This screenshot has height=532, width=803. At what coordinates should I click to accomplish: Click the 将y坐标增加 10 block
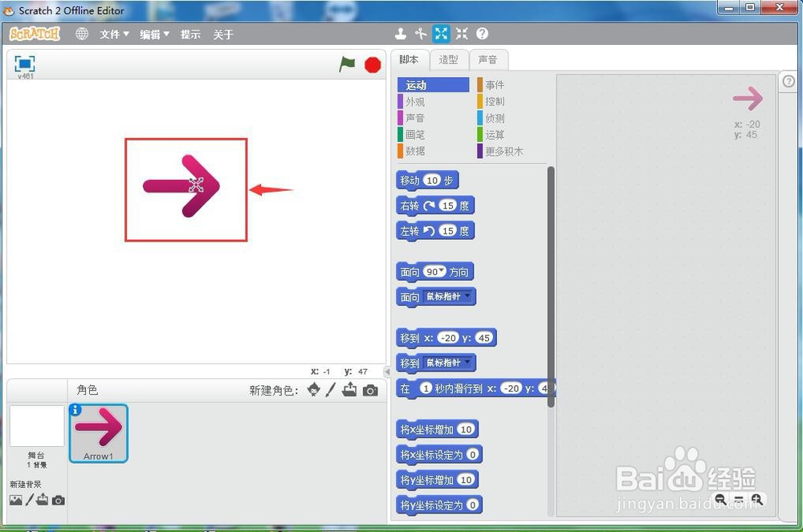click(x=438, y=480)
